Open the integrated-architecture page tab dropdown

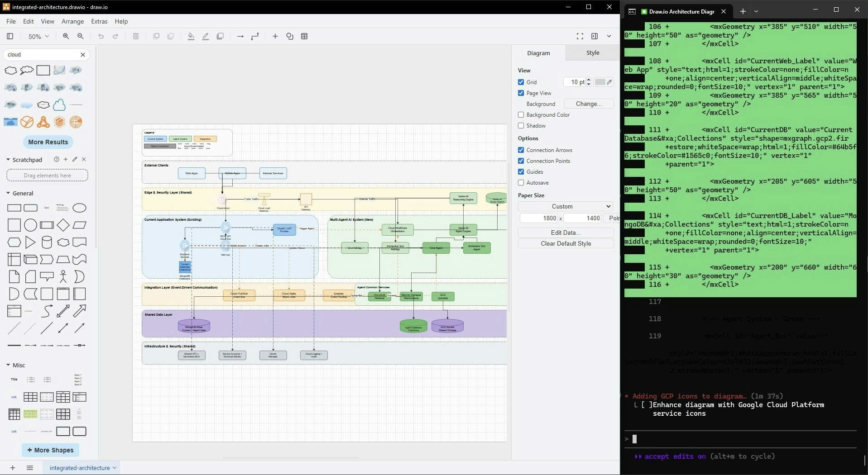coord(114,468)
